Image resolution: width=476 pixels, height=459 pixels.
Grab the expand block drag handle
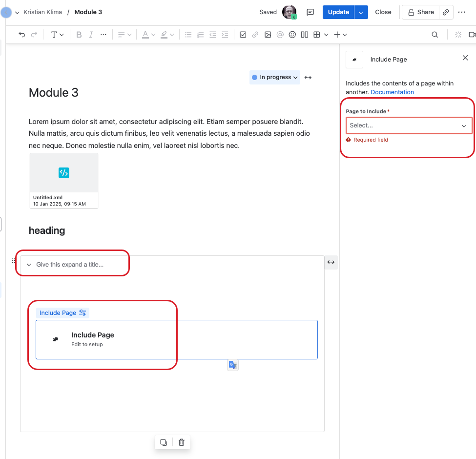pyautogui.click(x=14, y=261)
